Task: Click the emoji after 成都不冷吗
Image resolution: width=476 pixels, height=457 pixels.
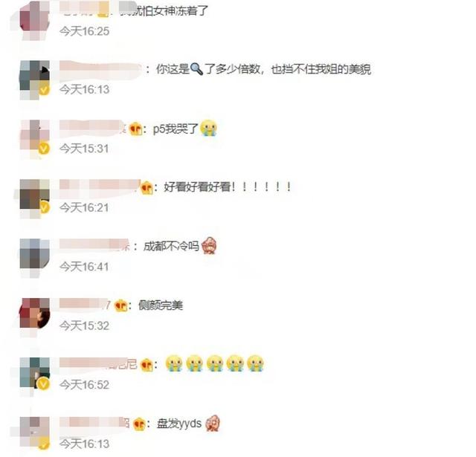Action: pos(210,246)
